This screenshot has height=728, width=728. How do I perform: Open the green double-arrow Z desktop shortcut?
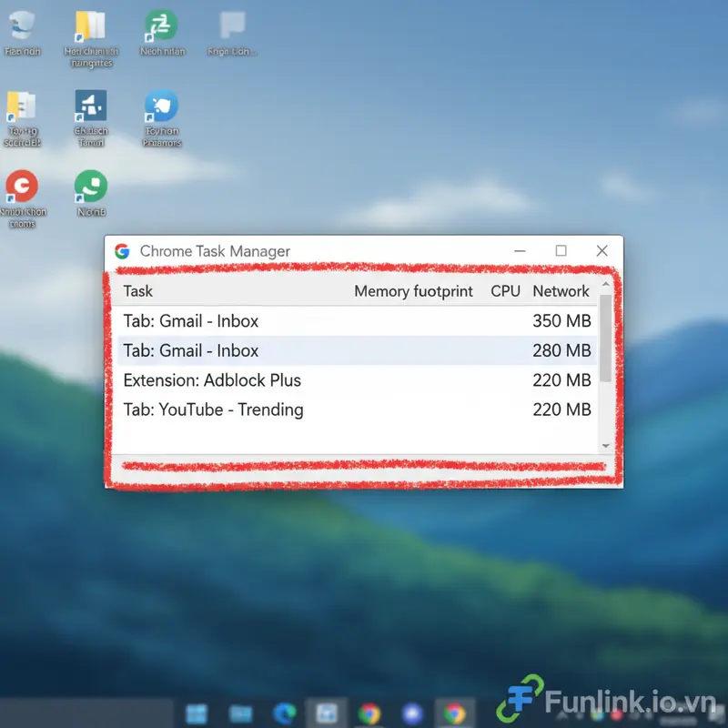pos(162,25)
